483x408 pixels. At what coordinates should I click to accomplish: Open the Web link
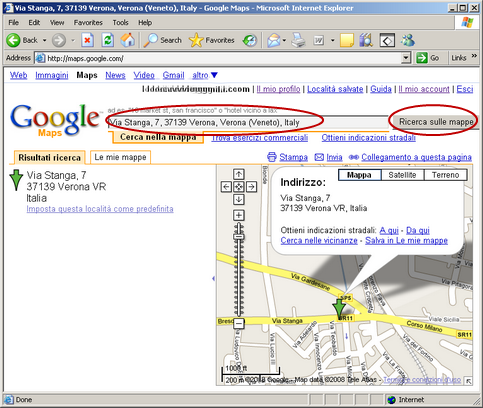[x=18, y=75]
